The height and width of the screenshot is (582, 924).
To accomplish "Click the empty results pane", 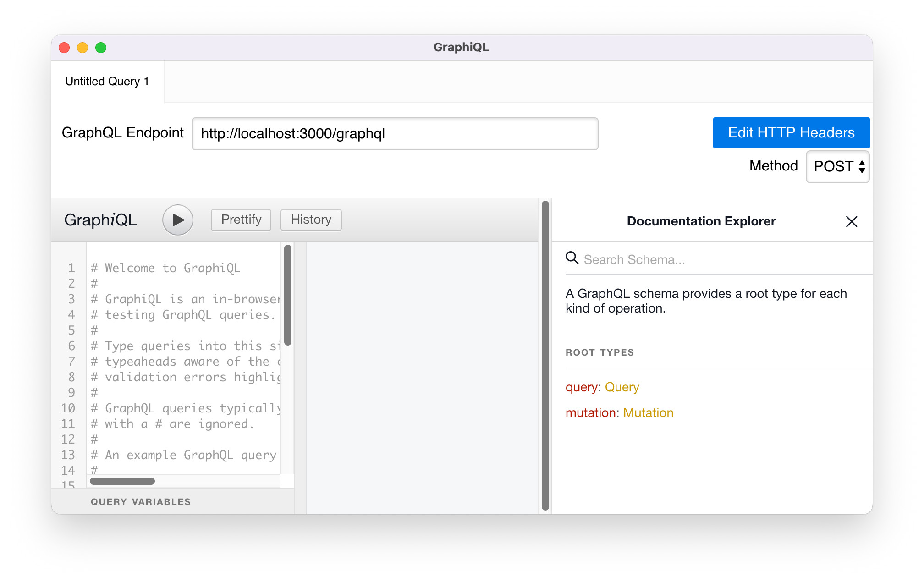I will tap(422, 378).
